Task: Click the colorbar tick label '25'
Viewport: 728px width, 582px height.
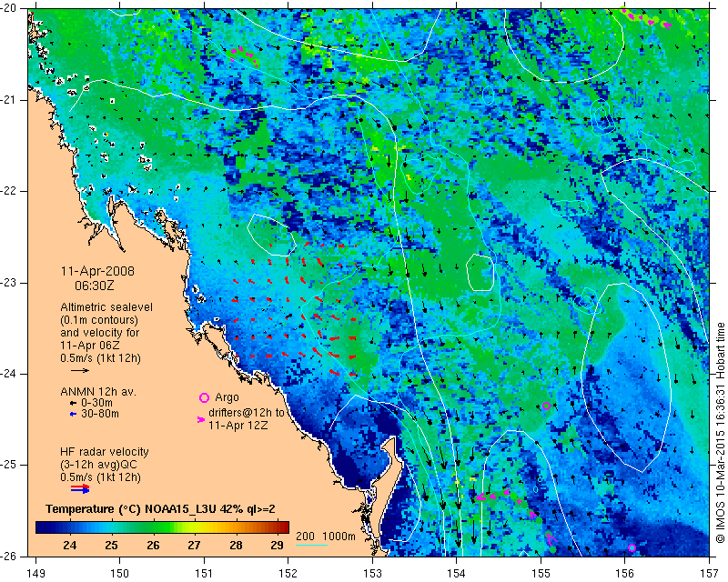Action: (x=111, y=546)
